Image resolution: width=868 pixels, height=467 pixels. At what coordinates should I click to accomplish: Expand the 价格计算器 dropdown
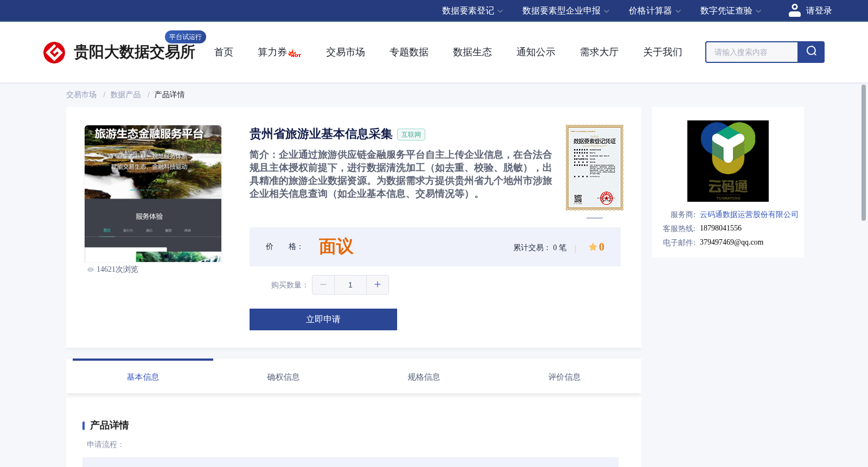(654, 11)
